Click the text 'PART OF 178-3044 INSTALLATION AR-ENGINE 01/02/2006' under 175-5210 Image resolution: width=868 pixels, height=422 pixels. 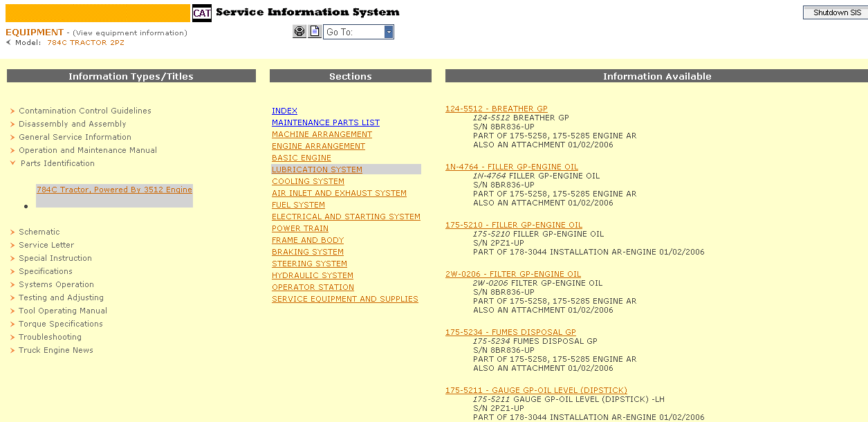[589, 252]
